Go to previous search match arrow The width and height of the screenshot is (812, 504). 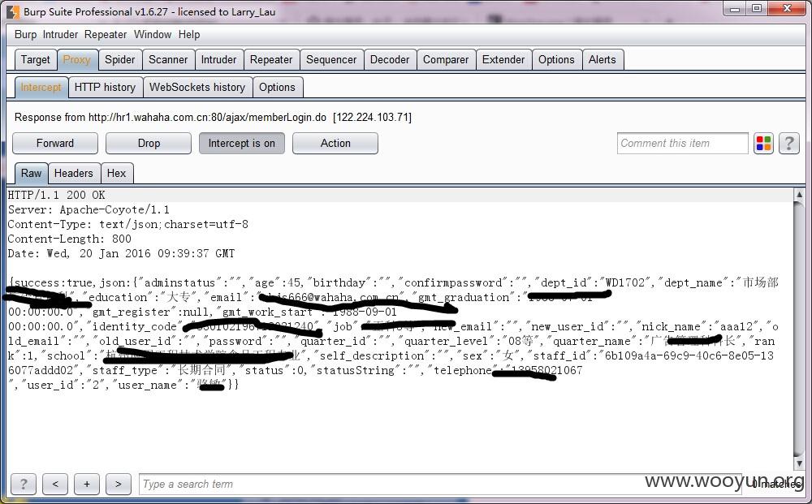coord(55,485)
